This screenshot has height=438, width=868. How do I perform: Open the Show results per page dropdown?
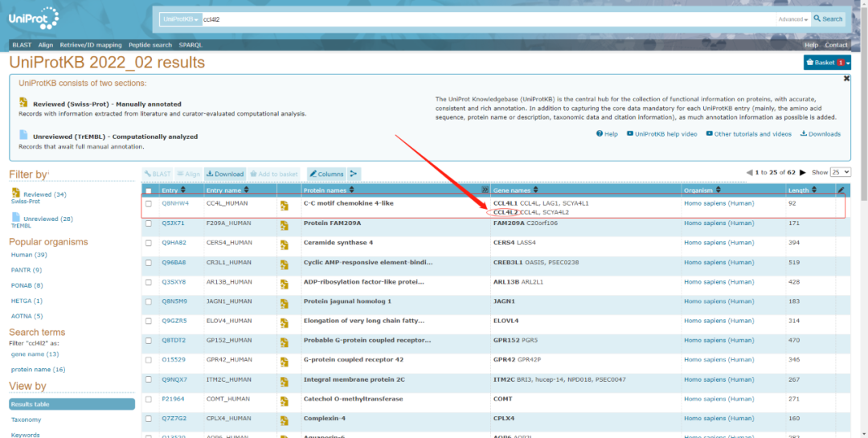(841, 173)
